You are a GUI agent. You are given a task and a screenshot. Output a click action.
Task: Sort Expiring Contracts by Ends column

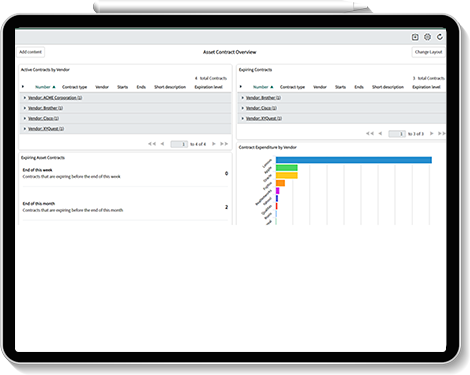click(x=359, y=87)
